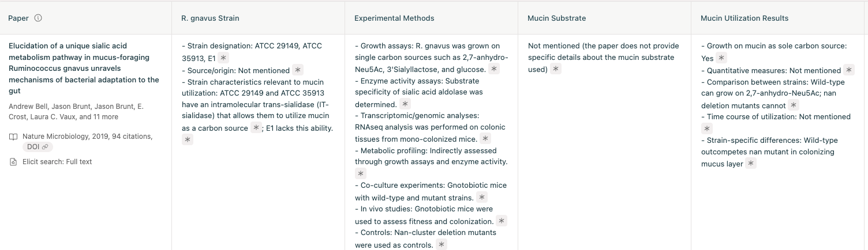Screen dimensions: 868x250
Task: Click the "Mucin Utilization Results" column header
Action: [x=744, y=18]
